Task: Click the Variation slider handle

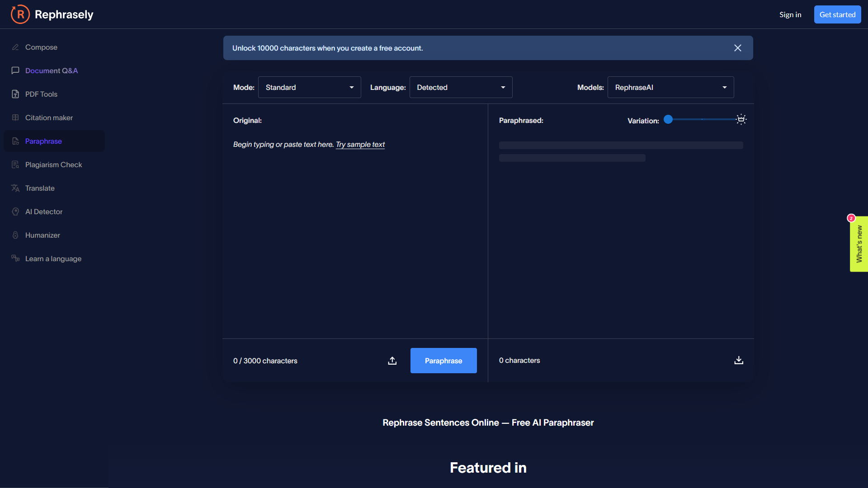Action: [x=668, y=119]
